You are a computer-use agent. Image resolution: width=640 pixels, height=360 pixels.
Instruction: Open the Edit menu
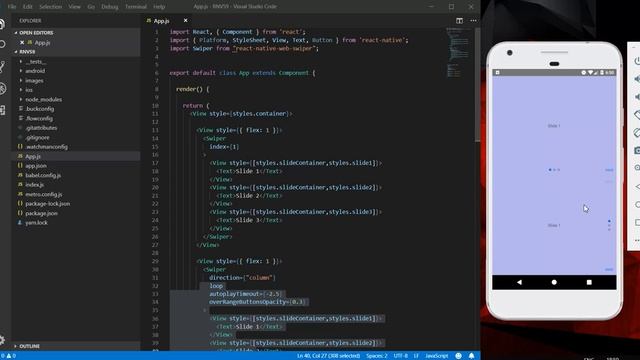point(27,7)
